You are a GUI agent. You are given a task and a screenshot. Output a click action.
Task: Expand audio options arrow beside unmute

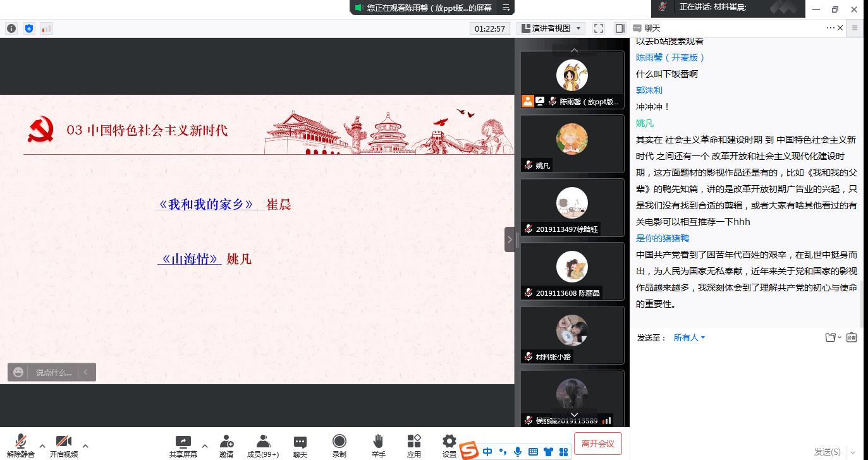coord(42,446)
